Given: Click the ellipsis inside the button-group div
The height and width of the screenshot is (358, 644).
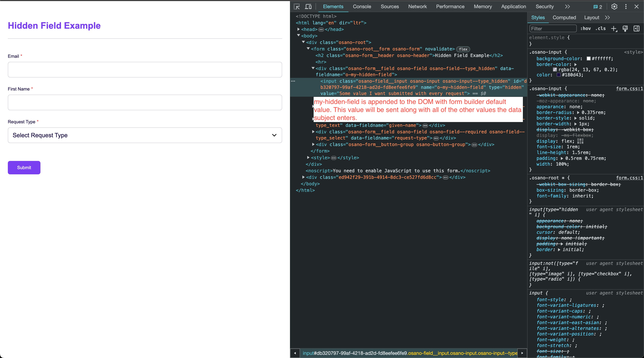Looking at the screenshot, I should (474, 145).
